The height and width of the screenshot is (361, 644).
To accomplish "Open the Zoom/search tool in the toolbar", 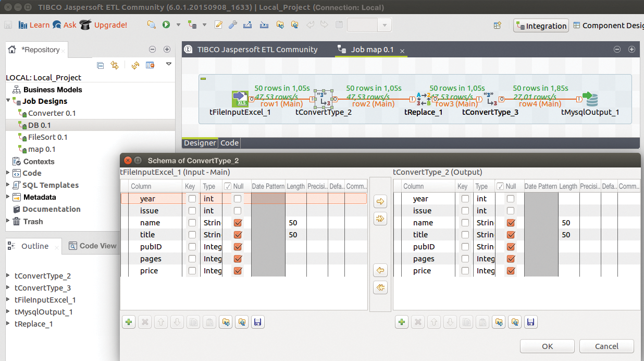I will pyautogui.click(x=152, y=25).
